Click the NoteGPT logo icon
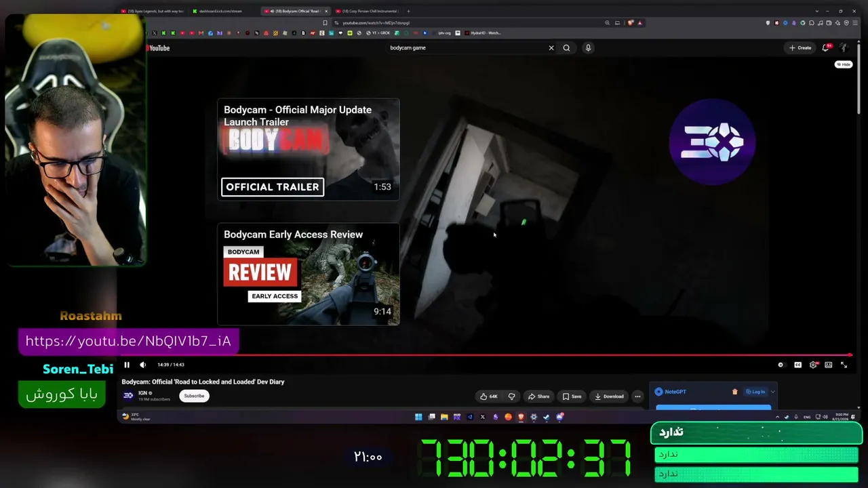Image resolution: width=868 pixels, height=488 pixels. point(658,392)
